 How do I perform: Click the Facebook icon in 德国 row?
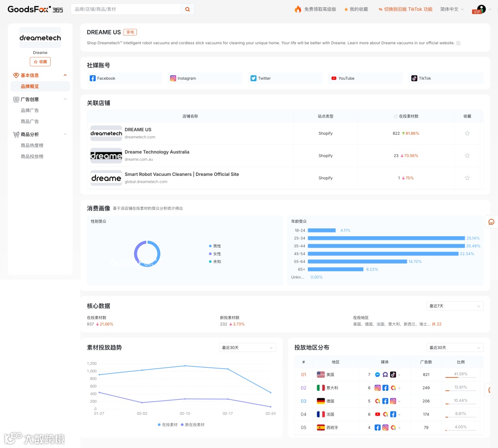[x=385, y=401]
